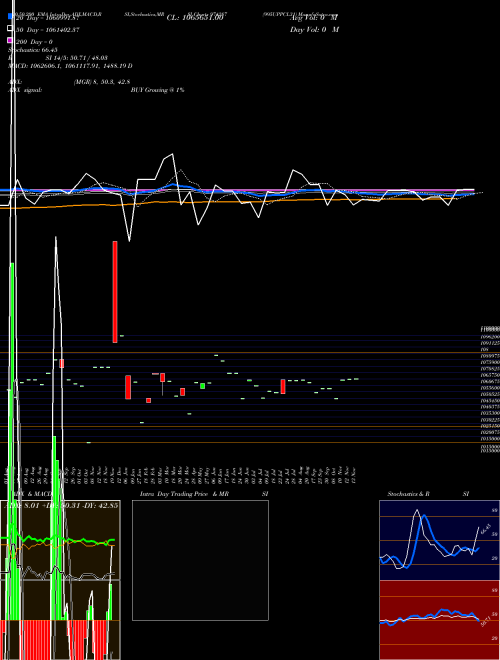Click the white 30 Day EMA legend swatch
The width and height of the screenshot is (500, 660).
pos(10,29)
